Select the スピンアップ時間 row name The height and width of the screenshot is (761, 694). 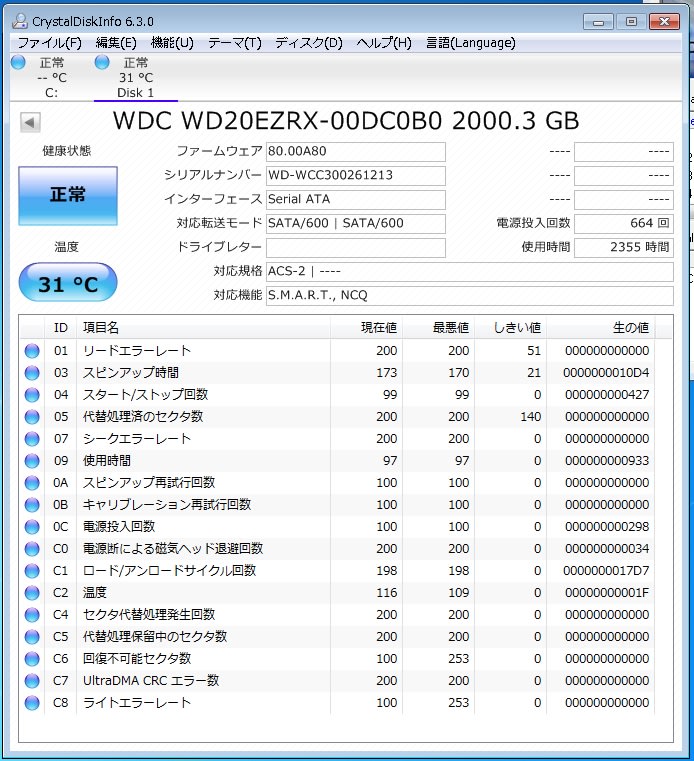click(x=131, y=373)
